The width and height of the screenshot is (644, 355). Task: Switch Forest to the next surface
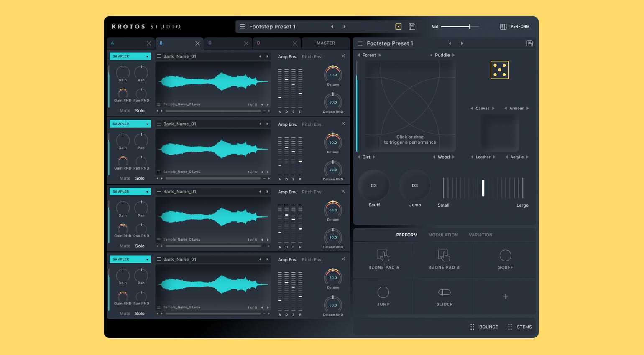tap(380, 55)
